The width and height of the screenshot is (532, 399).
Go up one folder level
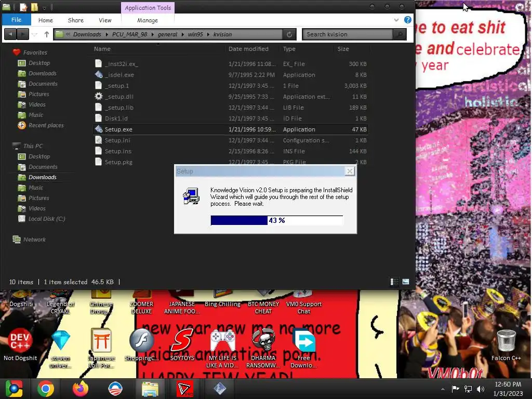(46, 34)
